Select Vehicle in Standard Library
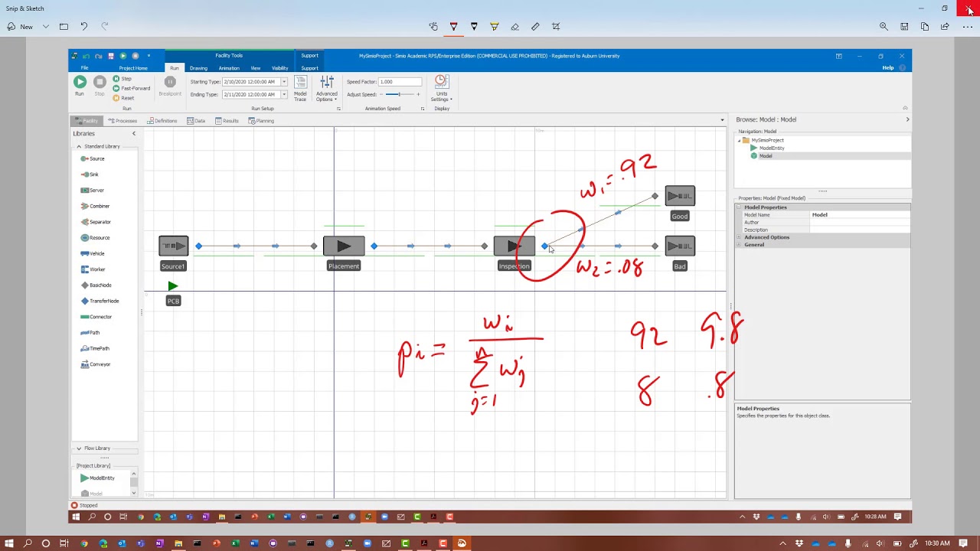Viewport: 980px width, 551px height. (x=93, y=253)
